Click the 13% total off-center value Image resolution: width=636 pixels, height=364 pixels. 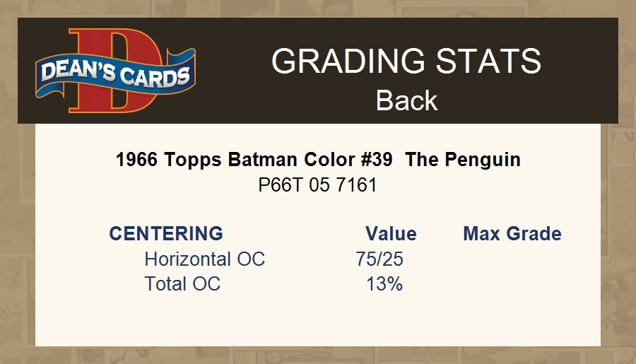point(384,284)
